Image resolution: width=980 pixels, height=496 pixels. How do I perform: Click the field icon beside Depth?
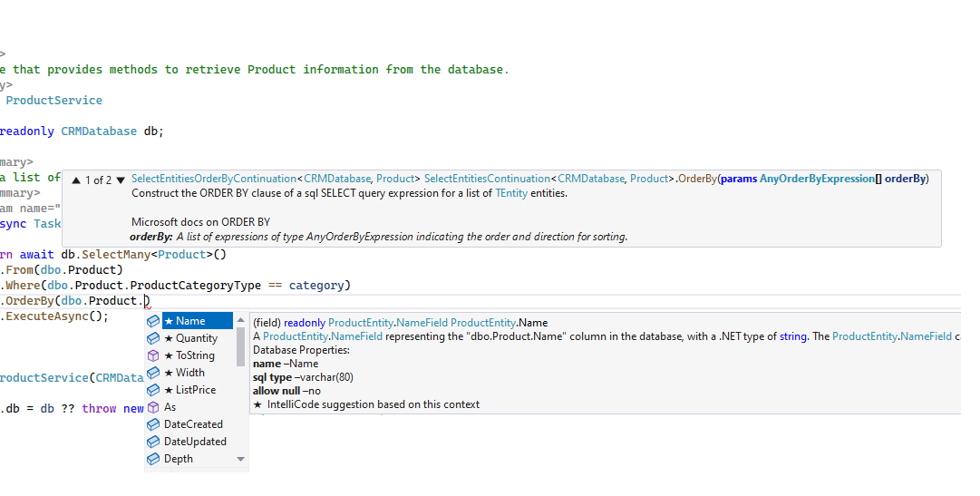click(153, 459)
